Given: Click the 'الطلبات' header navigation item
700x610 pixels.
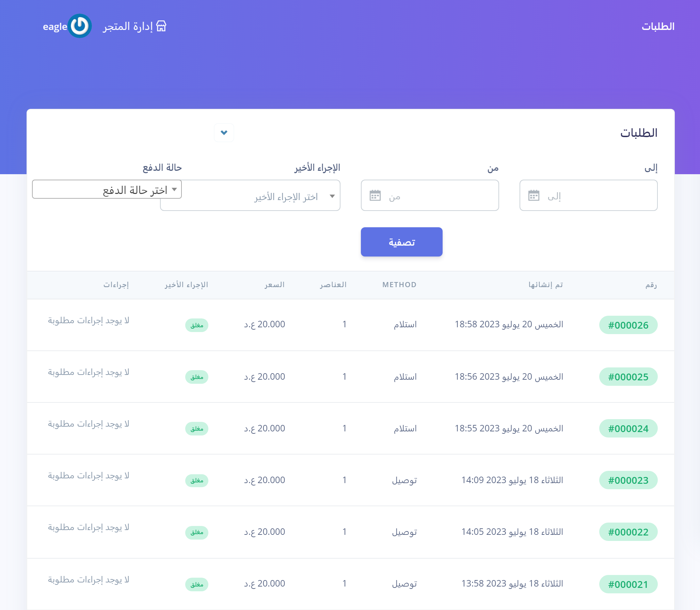Looking at the screenshot, I should click(x=658, y=26).
